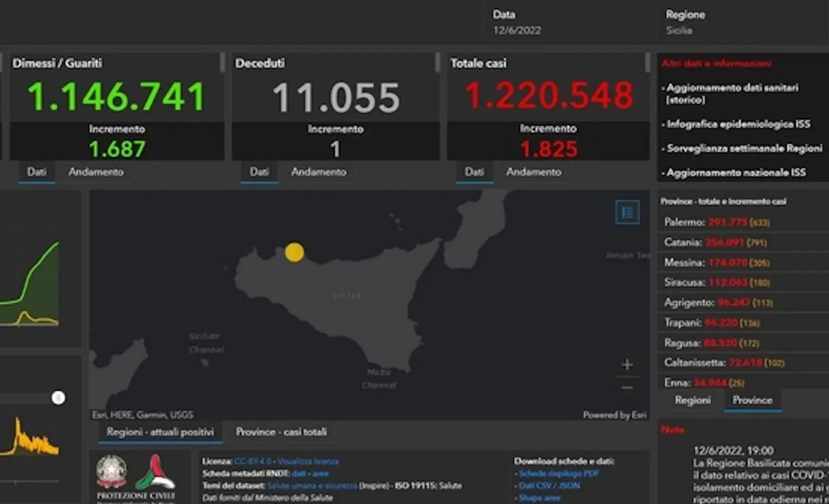Click the white timeline slider handle

point(58,398)
